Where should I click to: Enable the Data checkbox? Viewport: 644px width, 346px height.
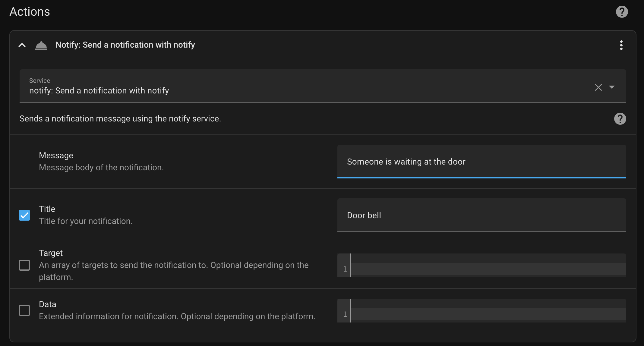click(x=24, y=310)
